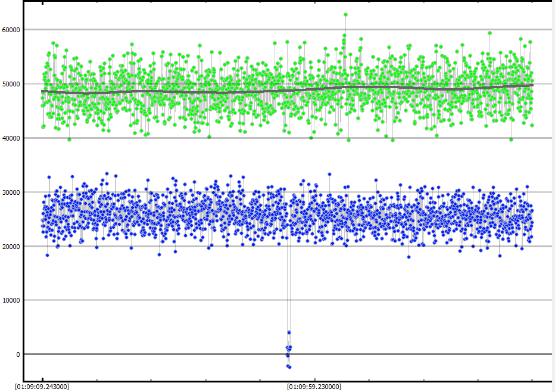Screen dimensions: 555x392
Task: Click the 20000 y-axis label
Action: point(11,247)
